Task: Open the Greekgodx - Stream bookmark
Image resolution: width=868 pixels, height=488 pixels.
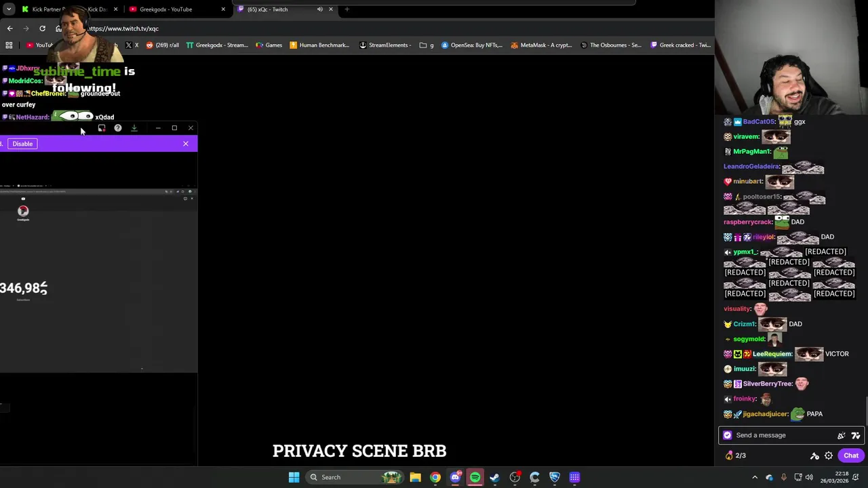Action: (x=217, y=45)
